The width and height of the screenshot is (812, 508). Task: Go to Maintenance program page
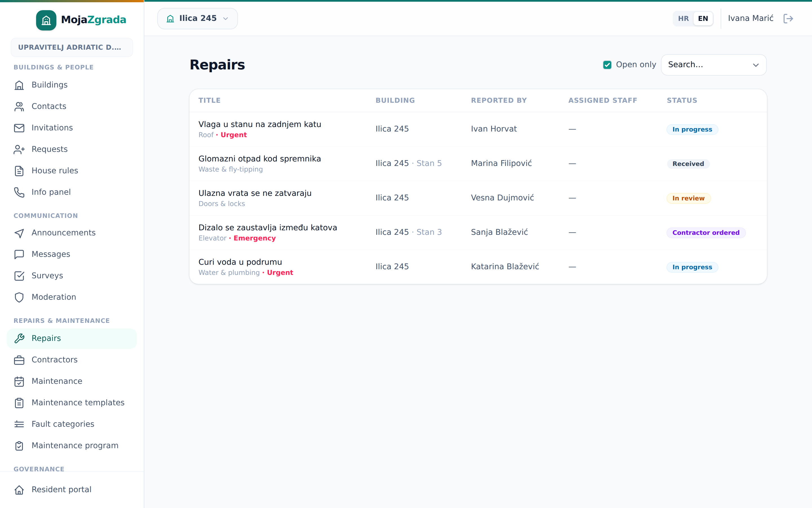coord(72,446)
